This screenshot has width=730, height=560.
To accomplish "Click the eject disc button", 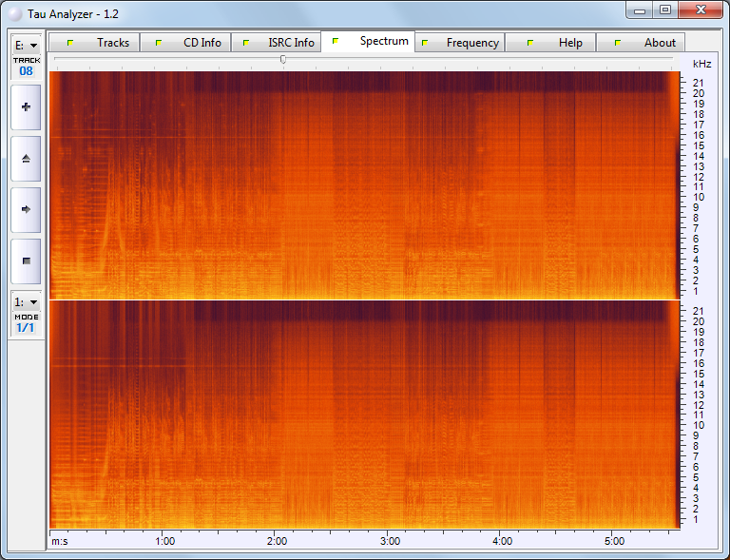I will point(26,159).
